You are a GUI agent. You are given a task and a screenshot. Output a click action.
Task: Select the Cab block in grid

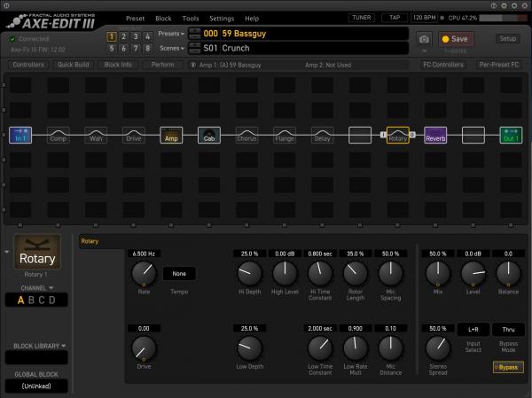209,135
